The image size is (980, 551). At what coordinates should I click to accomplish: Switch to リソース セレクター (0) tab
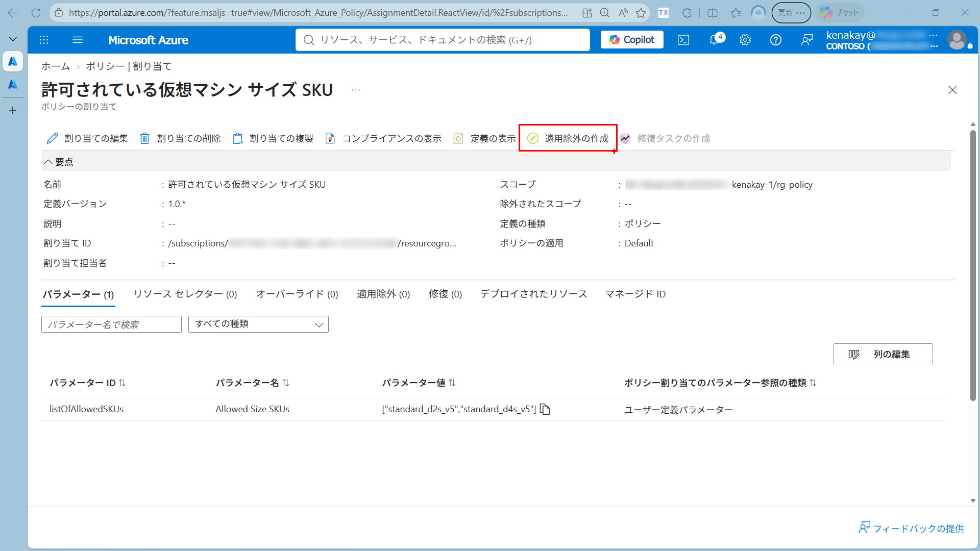(x=185, y=294)
